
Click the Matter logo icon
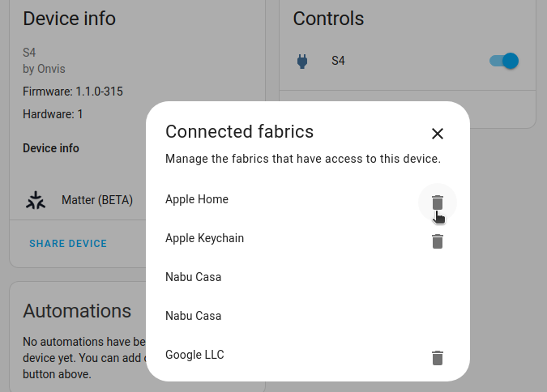click(x=36, y=200)
